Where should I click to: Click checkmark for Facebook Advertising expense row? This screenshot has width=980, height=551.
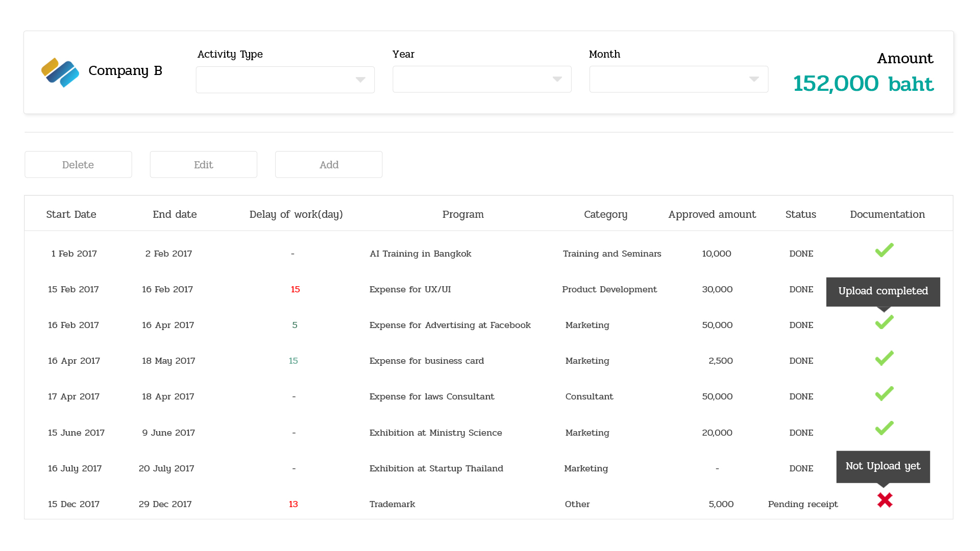(x=884, y=322)
